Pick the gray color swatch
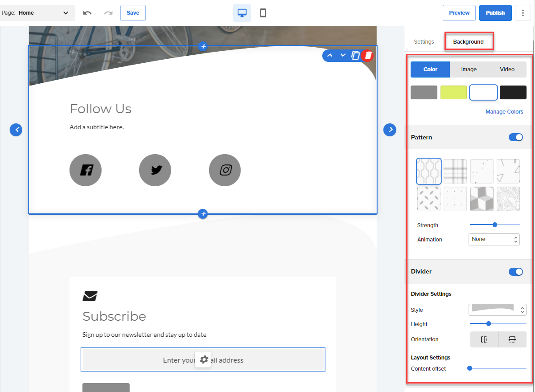 click(424, 92)
